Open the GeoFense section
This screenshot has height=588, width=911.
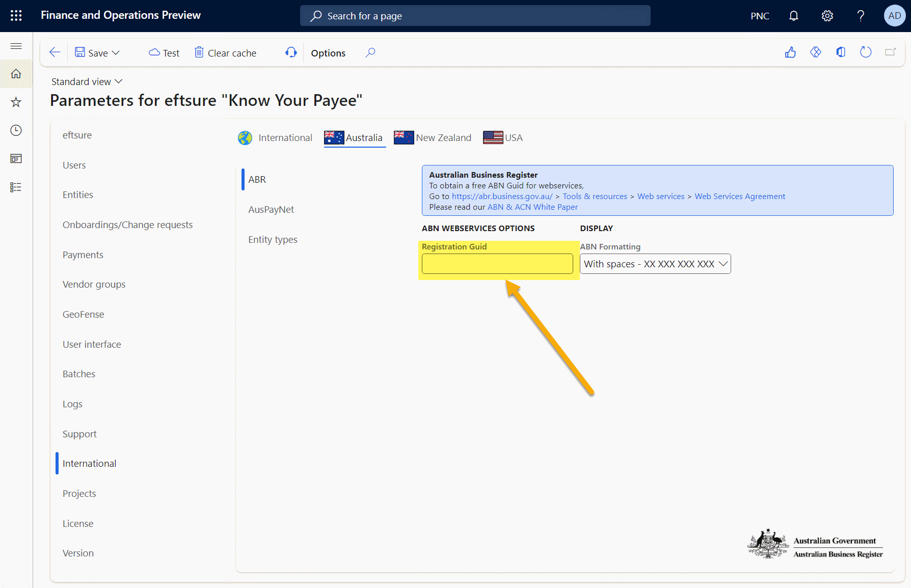84,315
